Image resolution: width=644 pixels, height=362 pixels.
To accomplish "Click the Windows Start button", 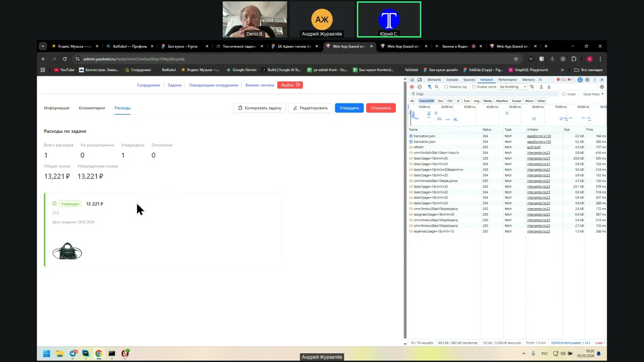I will (46, 353).
